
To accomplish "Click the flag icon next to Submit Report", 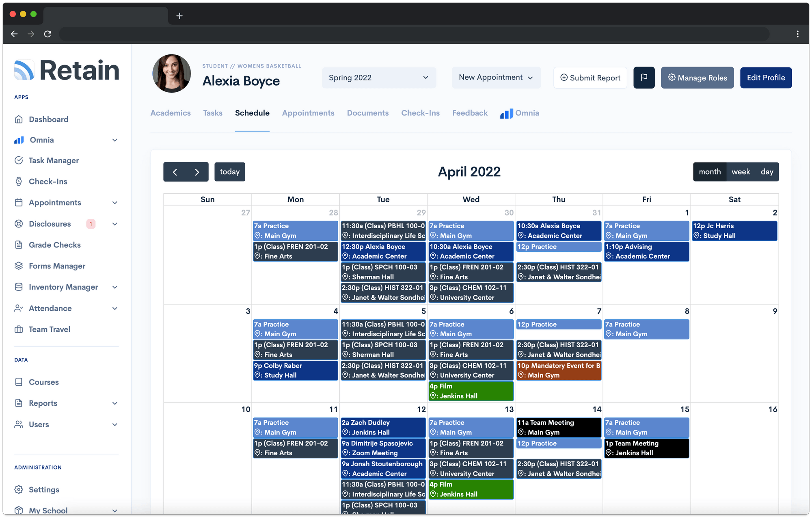I will (644, 78).
